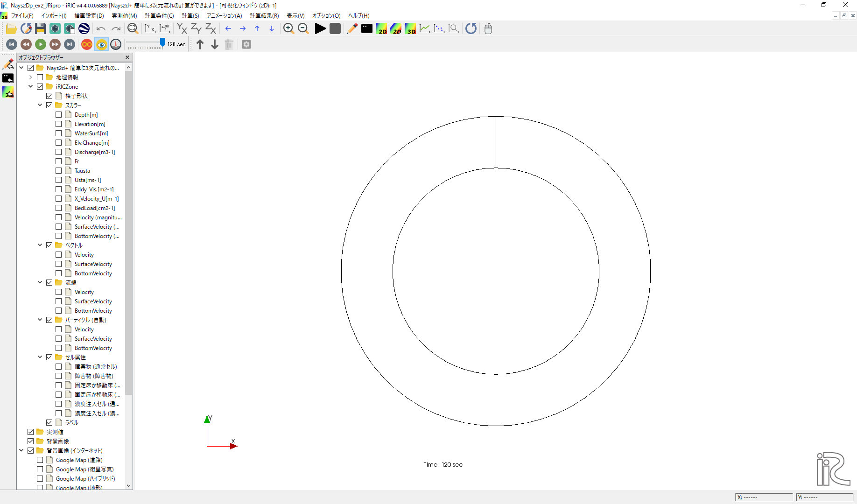This screenshot has width=857, height=504.
Task: Close the オブジェクトブラウザー panel
Action: 127,57
